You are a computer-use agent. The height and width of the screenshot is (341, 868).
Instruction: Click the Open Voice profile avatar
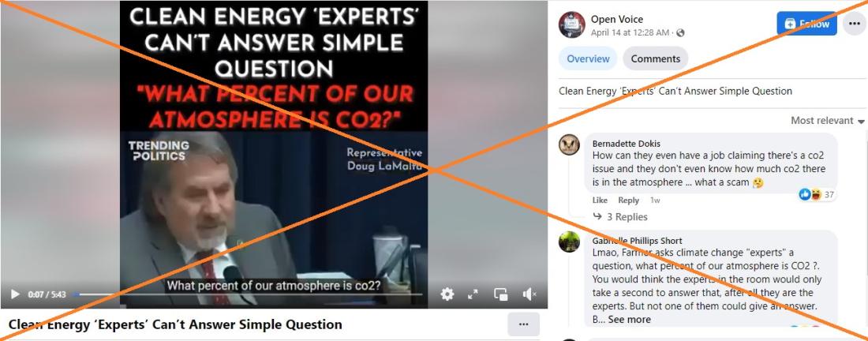click(x=572, y=25)
